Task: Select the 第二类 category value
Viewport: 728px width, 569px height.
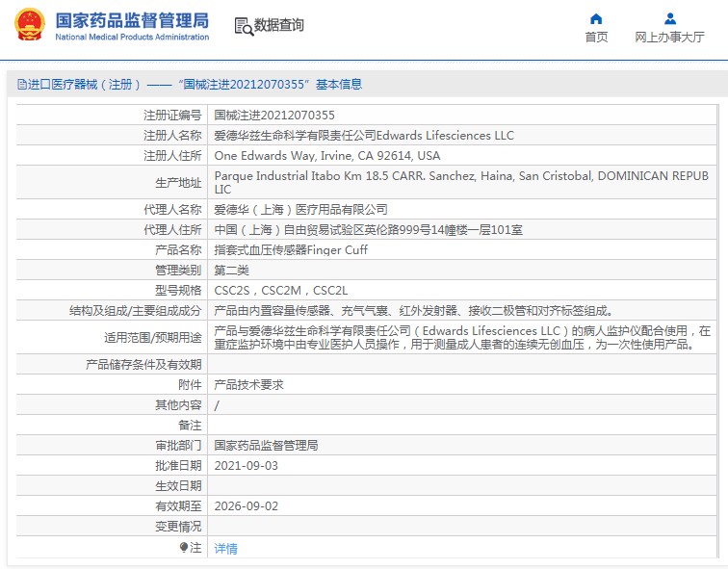Action: point(231,271)
